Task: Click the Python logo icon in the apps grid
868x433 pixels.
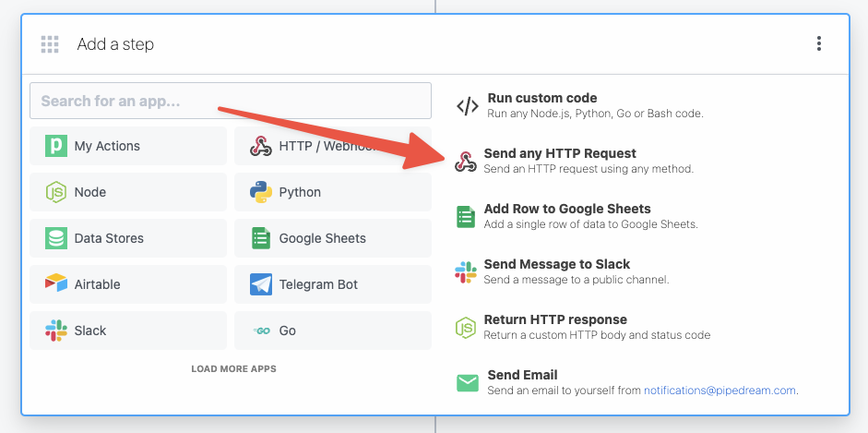Action: coord(261,192)
